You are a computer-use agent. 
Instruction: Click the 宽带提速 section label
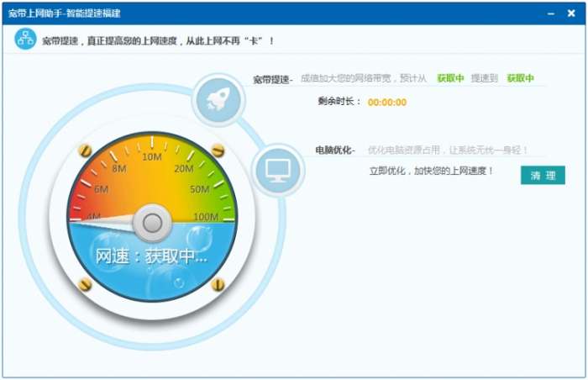tap(272, 79)
